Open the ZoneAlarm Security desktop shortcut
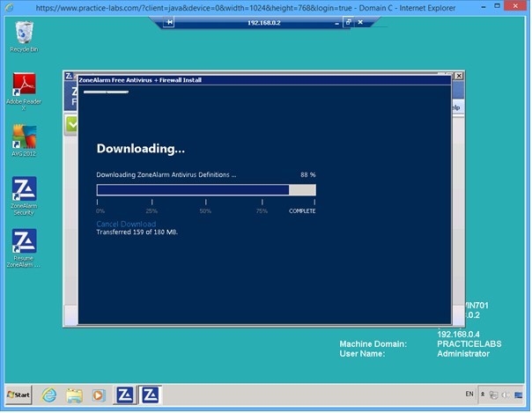 click(x=24, y=196)
